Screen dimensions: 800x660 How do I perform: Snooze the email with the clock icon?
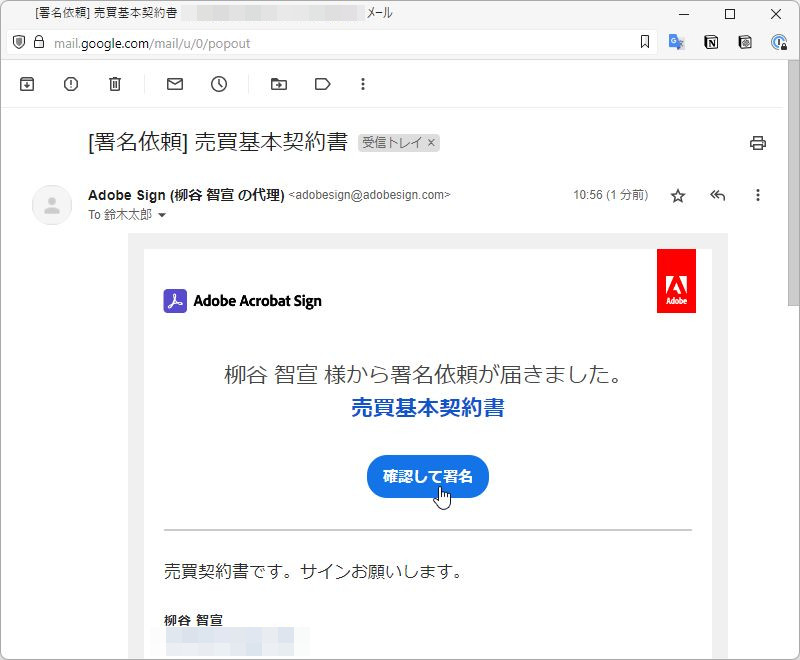click(219, 84)
